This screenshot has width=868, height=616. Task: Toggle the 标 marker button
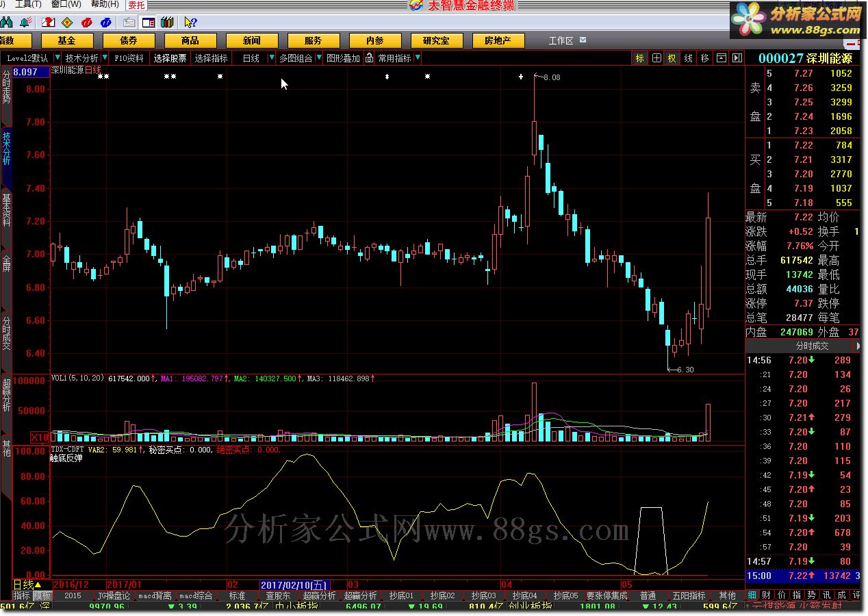639,58
